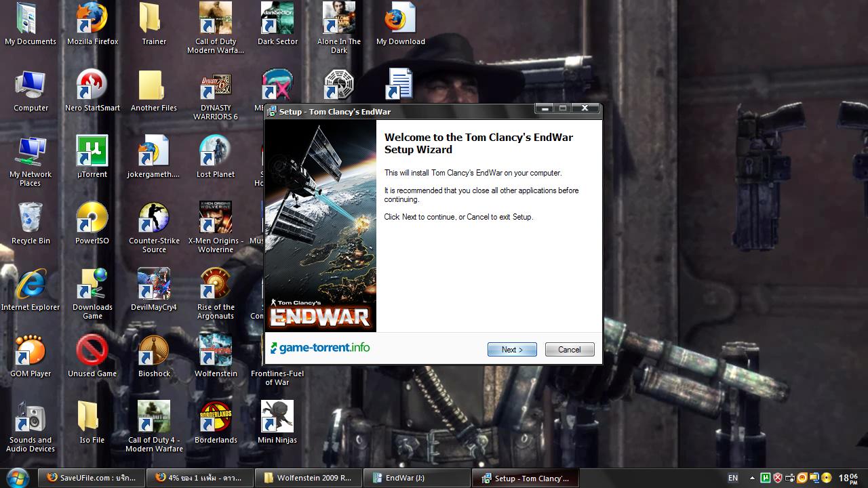Open the folder sync tray icon
868x488 pixels.
coord(814,478)
